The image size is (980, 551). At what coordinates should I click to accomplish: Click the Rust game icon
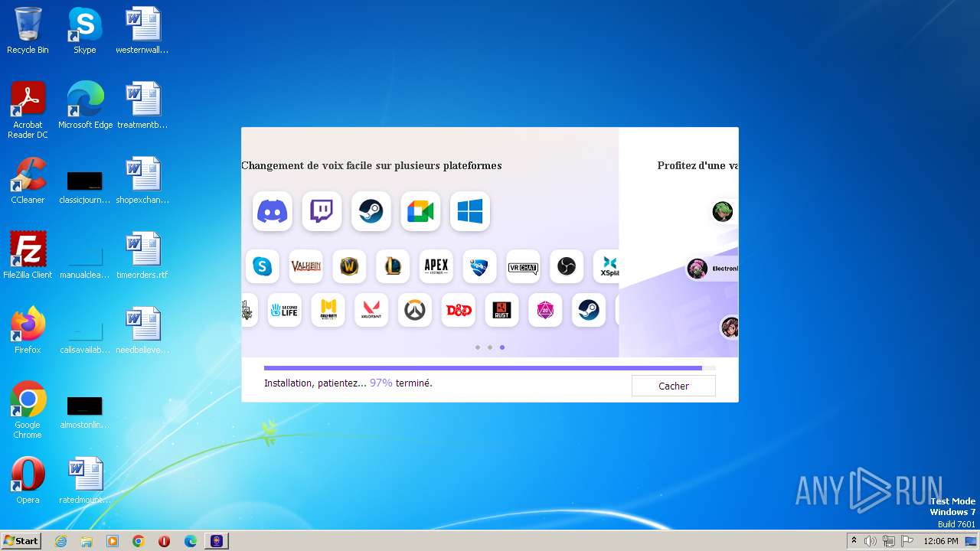tap(501, 310)
